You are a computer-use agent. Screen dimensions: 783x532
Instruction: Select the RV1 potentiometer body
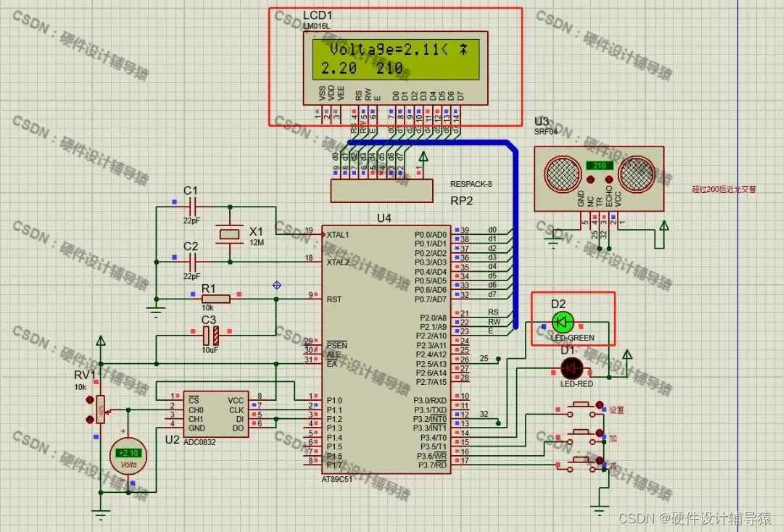click(101, 410)
